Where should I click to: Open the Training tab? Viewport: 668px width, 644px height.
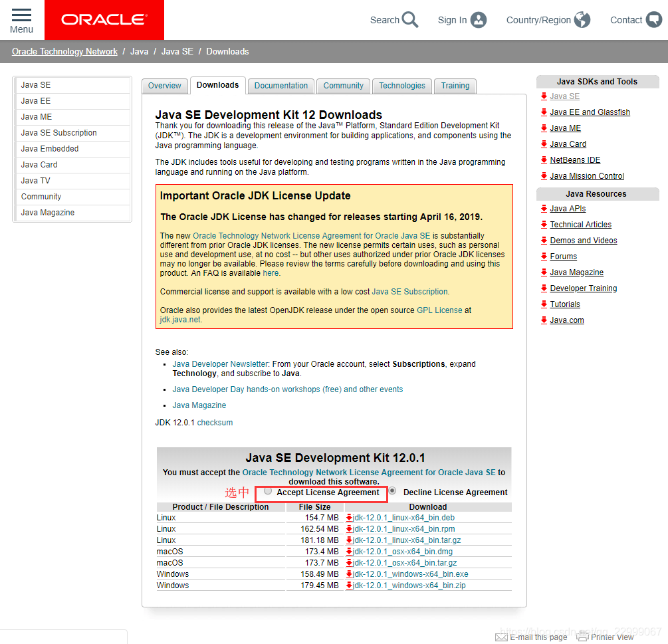pos(455,86)
